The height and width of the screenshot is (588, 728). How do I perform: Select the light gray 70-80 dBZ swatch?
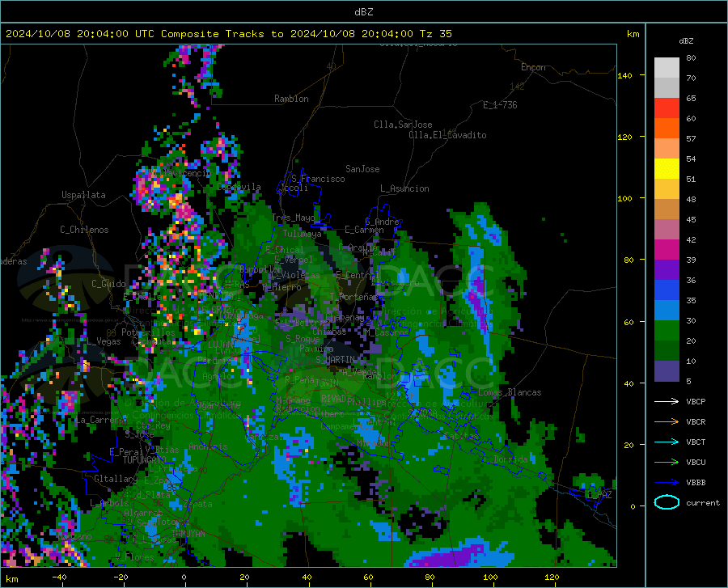pos(667,68)
